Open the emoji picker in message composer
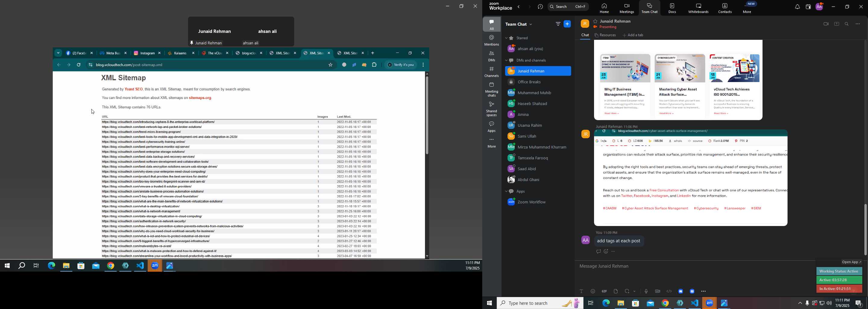Screen dimensions: 868x309 point(593,291)
